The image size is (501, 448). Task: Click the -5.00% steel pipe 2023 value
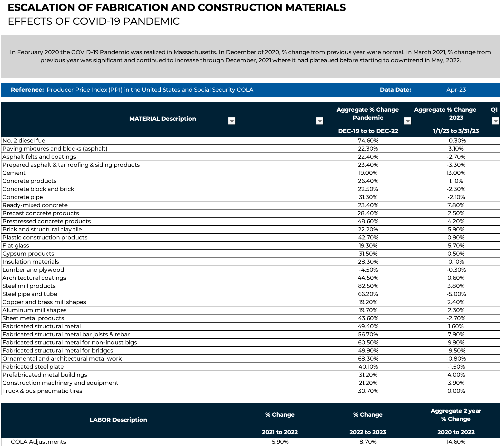tap(456, 294)
